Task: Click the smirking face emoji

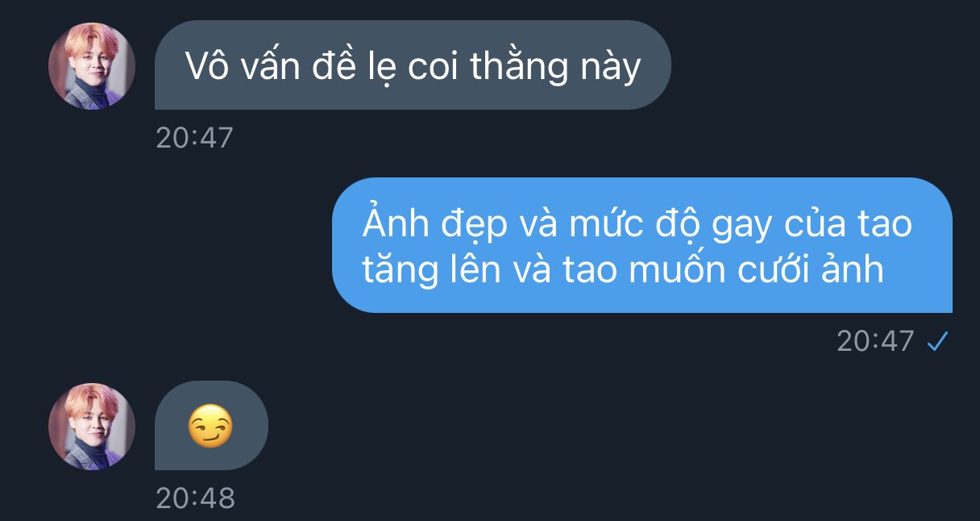Action: [210, 427]
